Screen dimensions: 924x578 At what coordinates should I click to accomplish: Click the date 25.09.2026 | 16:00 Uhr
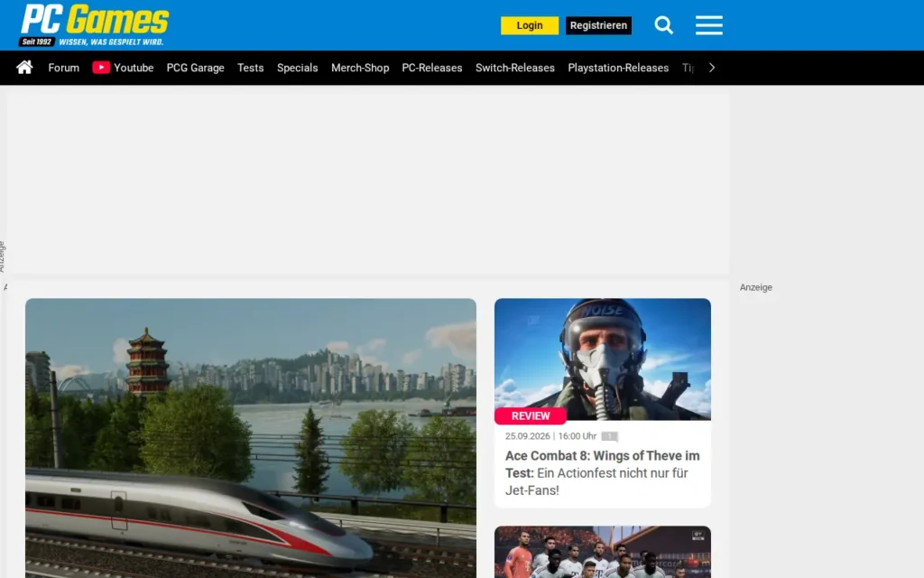coord(550,436)
